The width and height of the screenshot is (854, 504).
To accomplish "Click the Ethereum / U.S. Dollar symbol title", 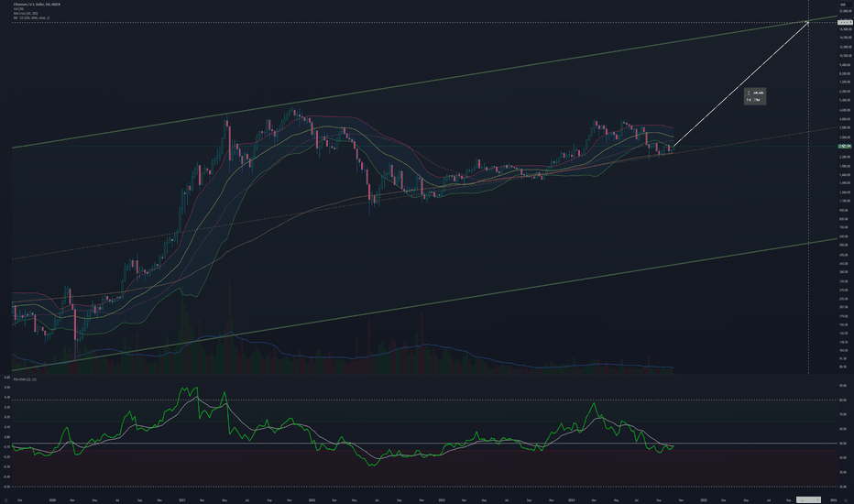I will [x=37, y=5].
